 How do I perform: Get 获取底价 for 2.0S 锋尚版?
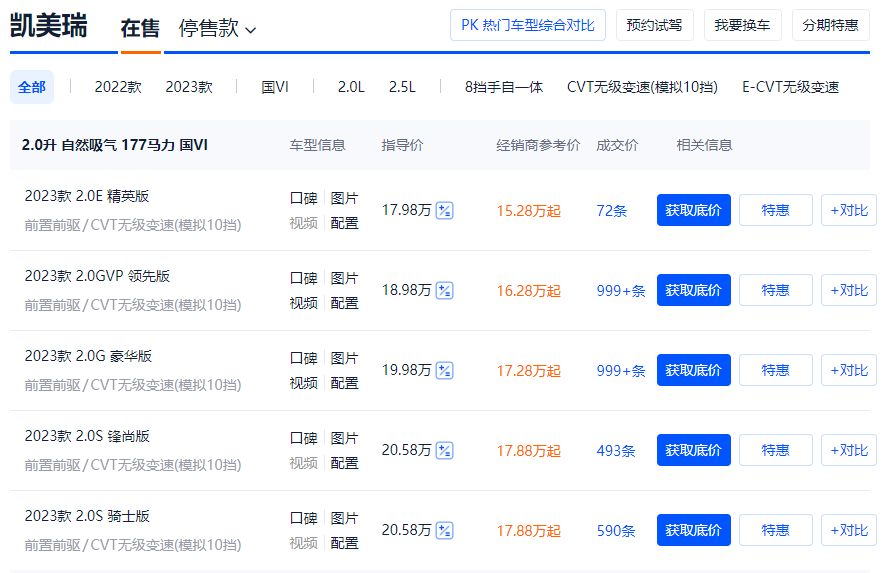pos(693,450)
